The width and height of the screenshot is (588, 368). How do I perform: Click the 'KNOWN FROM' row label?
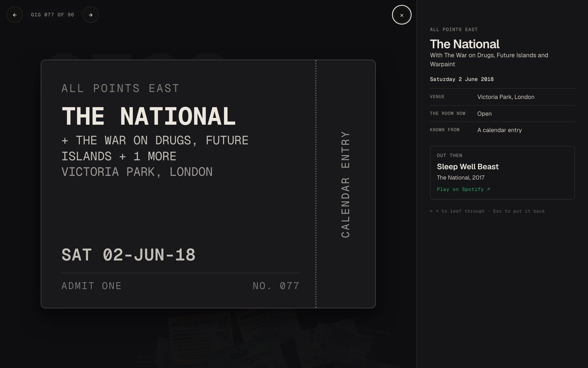445,130
